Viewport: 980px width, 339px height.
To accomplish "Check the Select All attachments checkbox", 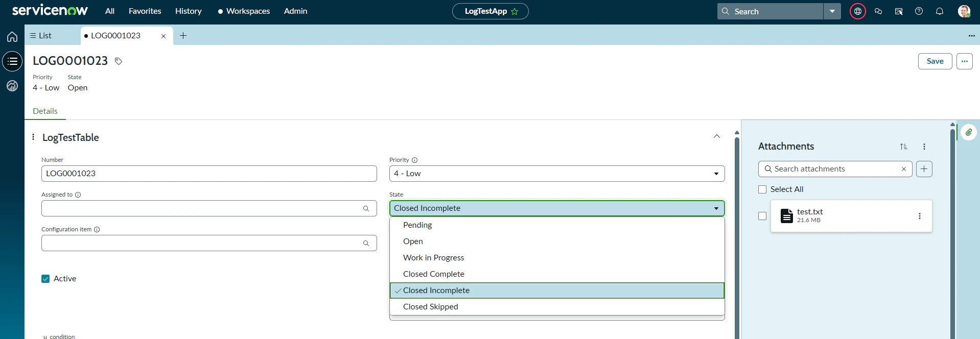I will coord(762,189).
